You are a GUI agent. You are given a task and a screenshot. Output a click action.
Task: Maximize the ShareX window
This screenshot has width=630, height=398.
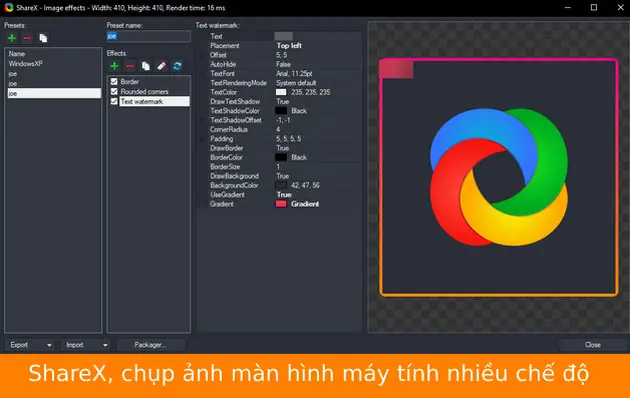click(594, 8)
